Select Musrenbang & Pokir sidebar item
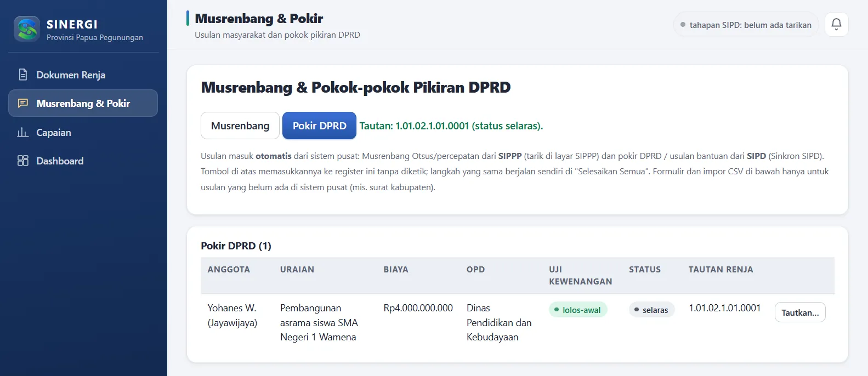The width and height of the screenshot is (868, 376). (x=83, y=103)
